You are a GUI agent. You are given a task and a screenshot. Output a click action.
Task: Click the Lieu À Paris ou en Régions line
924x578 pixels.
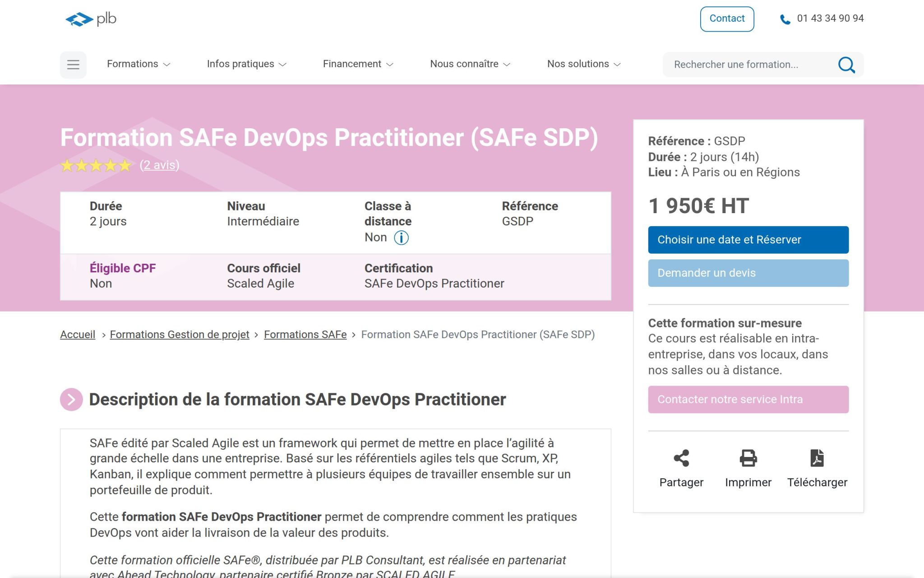724,172
